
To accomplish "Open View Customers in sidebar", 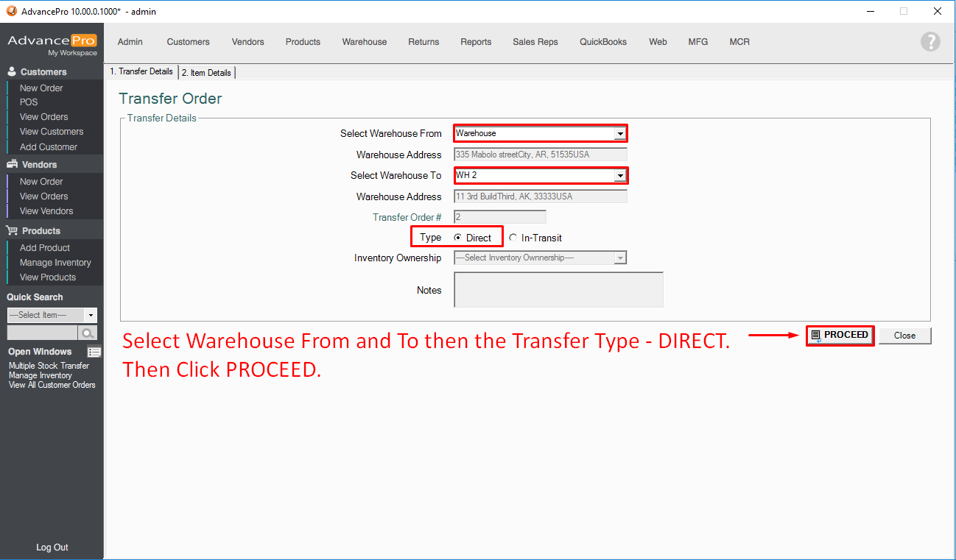I will click(x=52, y=132).
